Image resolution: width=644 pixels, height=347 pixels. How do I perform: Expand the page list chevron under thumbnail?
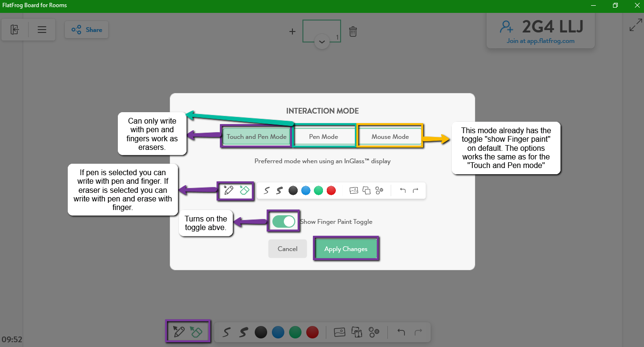click(322, 42)
